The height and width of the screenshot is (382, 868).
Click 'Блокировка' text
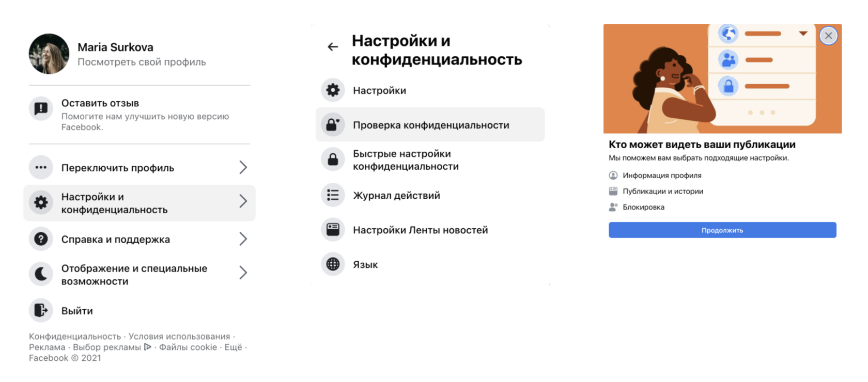coord(643,208)
